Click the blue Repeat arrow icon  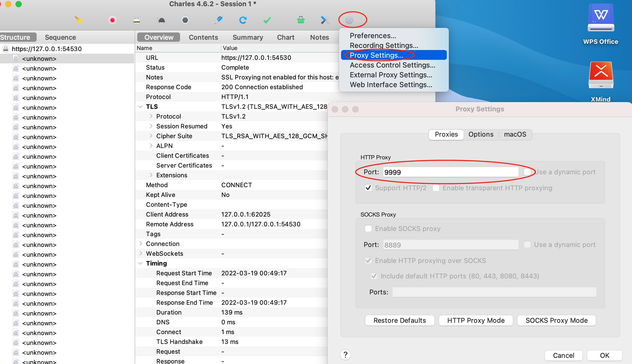coord(243,20)
